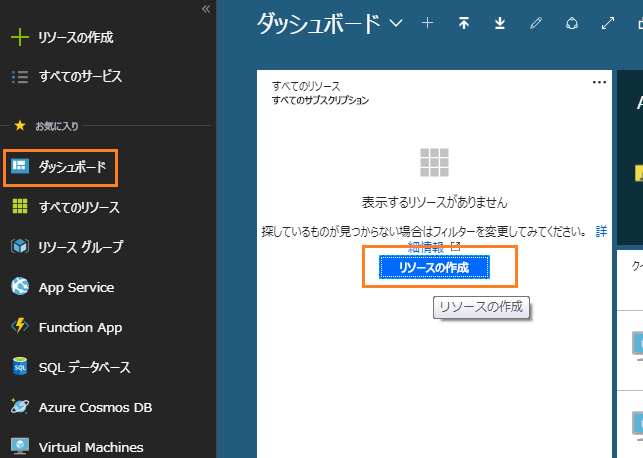Click the upload dashboard arrow icon
Screen dimensions: 643x458
coord(463,23)
